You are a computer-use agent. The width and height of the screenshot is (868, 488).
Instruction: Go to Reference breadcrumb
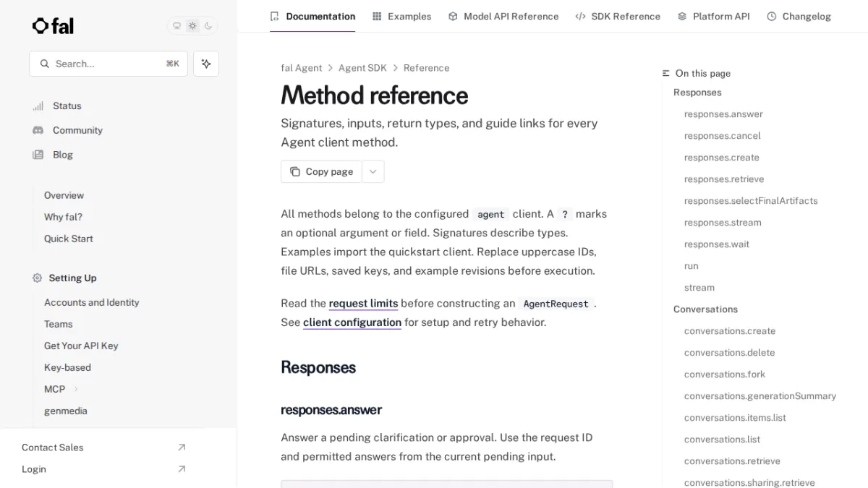426,68
